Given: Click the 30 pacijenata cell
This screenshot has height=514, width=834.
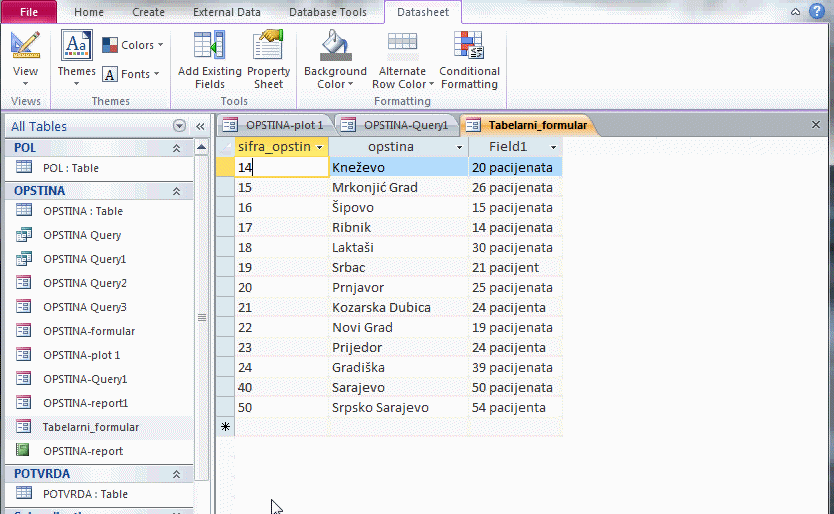Looking at the screenshot, I should pyautogui.click(x=515, y=247).
